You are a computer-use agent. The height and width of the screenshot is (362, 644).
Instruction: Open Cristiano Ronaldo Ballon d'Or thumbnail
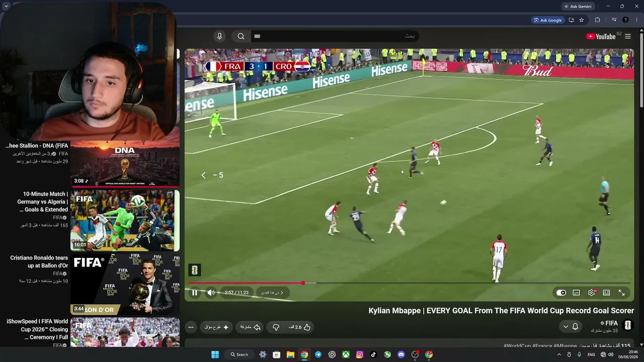point(125,284)
